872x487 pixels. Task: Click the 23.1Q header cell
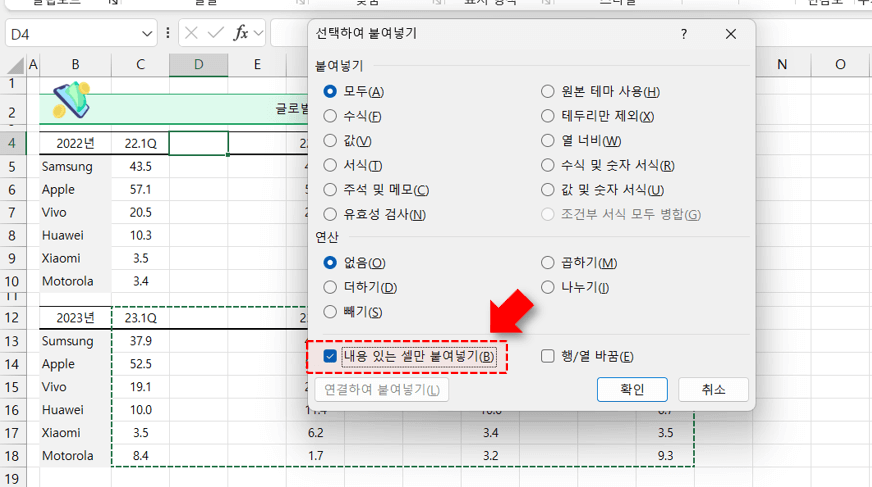tap(140, 318)
